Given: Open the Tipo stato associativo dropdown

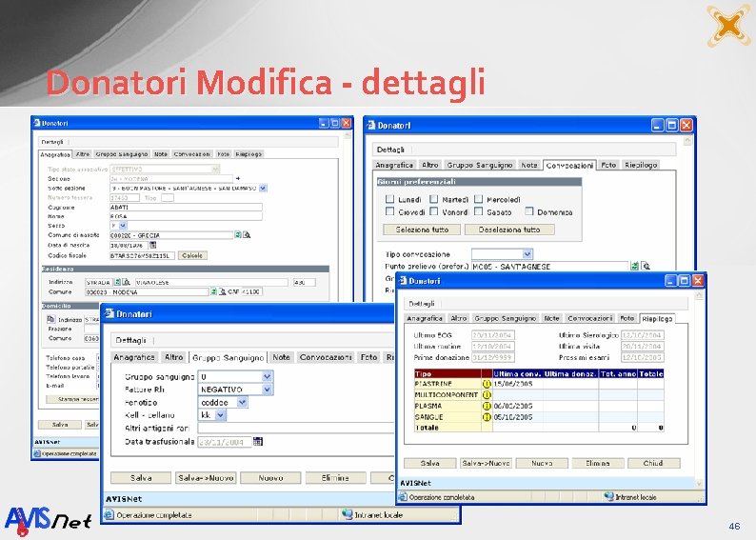Looking at the screenshot, I should (215, 169).
